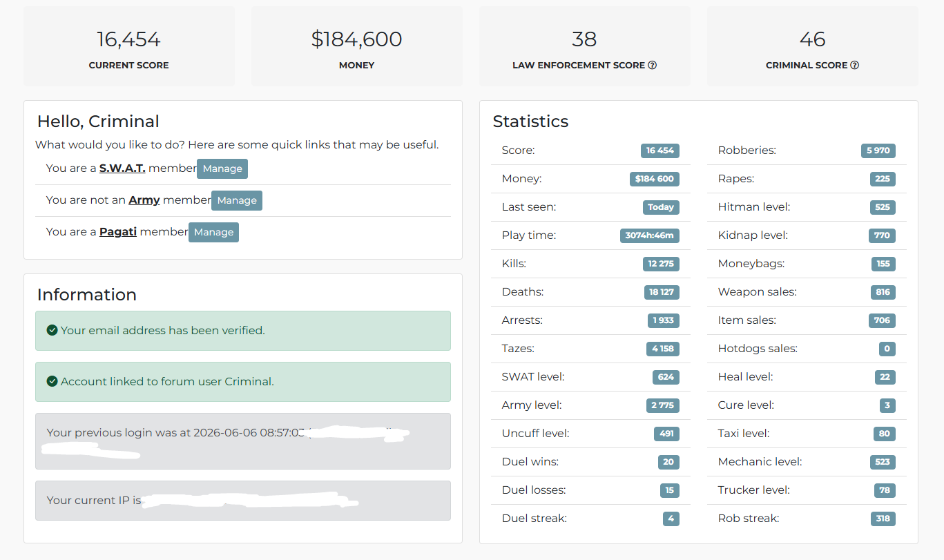Click the Money summary card
The image size is (944, 560).
[357, 47]
